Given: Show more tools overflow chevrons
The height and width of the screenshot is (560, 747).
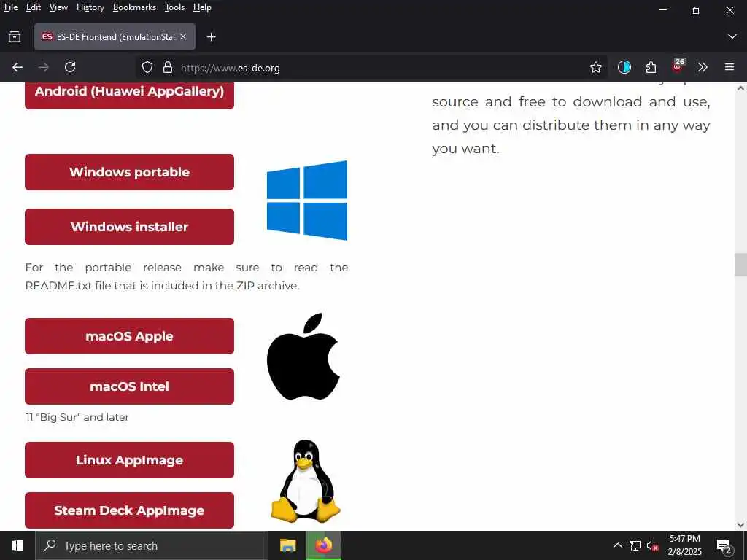Looking at the screenshot, I should click(x=703, y=68).
